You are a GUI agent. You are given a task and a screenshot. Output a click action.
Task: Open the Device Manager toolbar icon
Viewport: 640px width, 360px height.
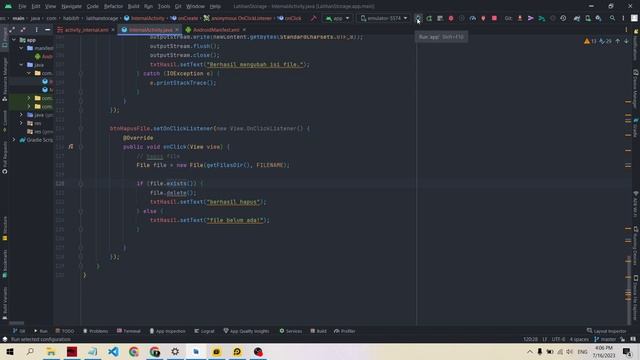pyautogui.click(x=588, y=18)
